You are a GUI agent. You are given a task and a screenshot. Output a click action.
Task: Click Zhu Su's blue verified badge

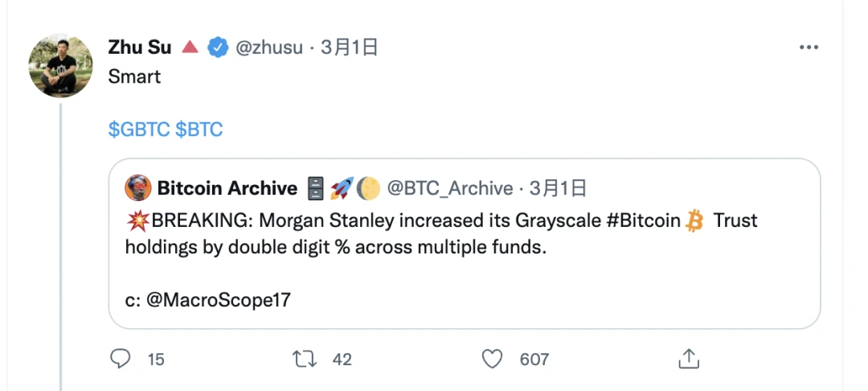click(216, 47)
